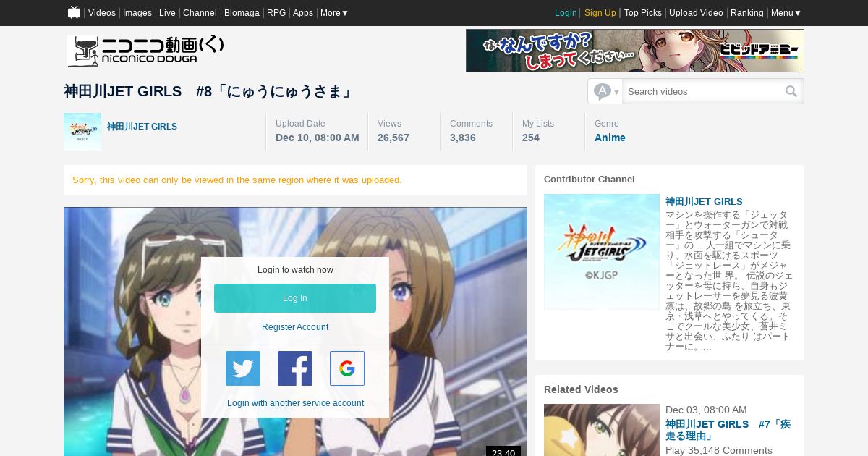This screenshot has width=868, height=456.
Task: Click the search magnifier icon
Action: point(791,91)
